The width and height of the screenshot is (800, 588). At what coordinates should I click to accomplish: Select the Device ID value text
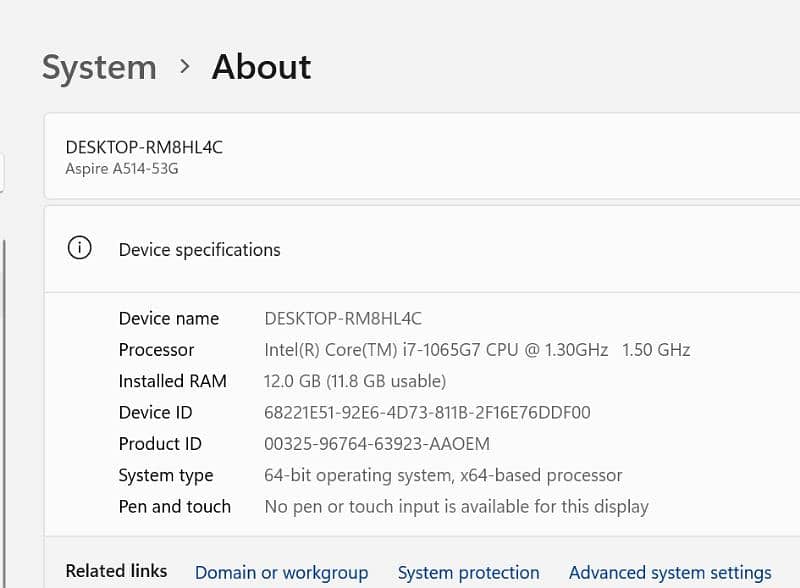427,412
